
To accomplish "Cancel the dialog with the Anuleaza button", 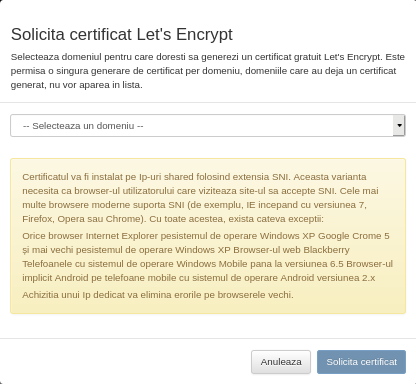I will click(x=281, y=362).
